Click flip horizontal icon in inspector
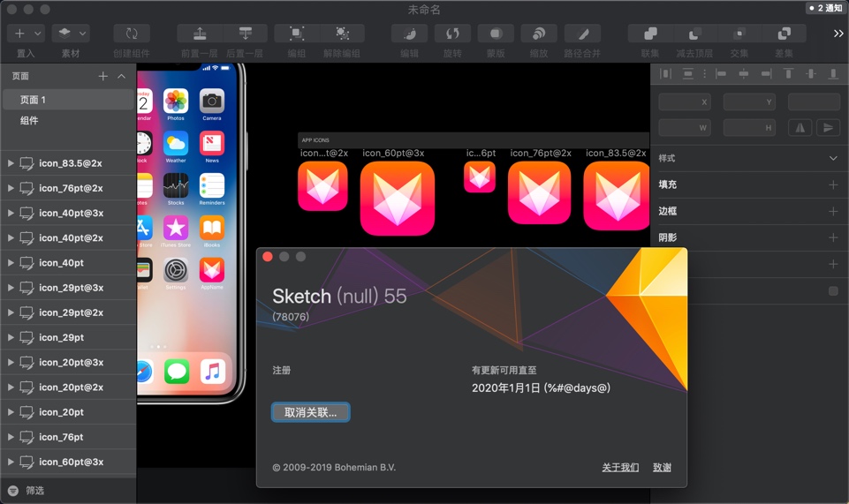The width and height of the screenshot is (849, 504). point(800,128)
